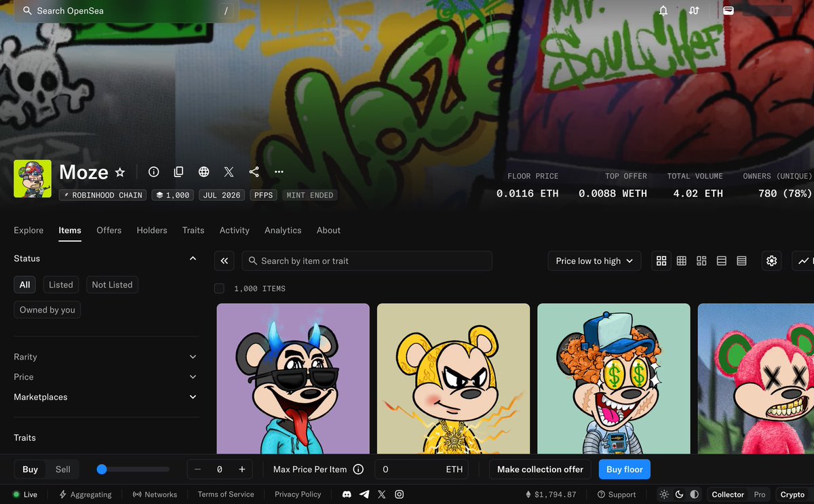Open Moze's X profile icon beside title
This screenshot has height=504, width=814.
[229, 172]
